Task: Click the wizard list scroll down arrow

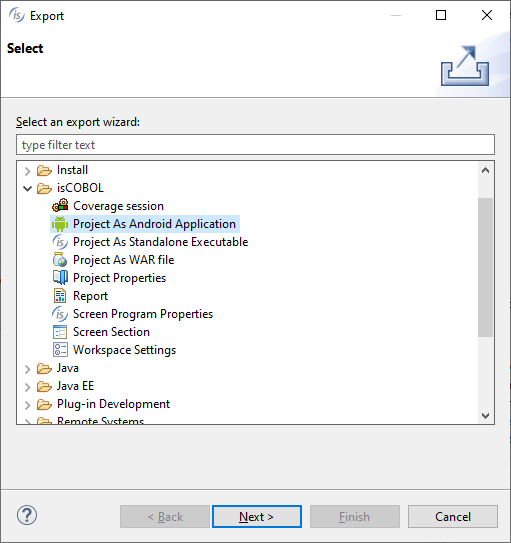Action: click(485, 416)
